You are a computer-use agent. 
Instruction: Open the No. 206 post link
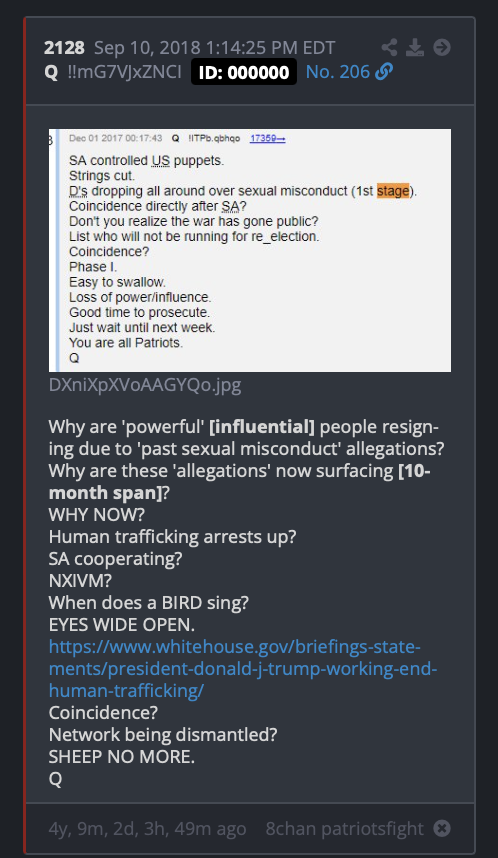pos(338,72)
